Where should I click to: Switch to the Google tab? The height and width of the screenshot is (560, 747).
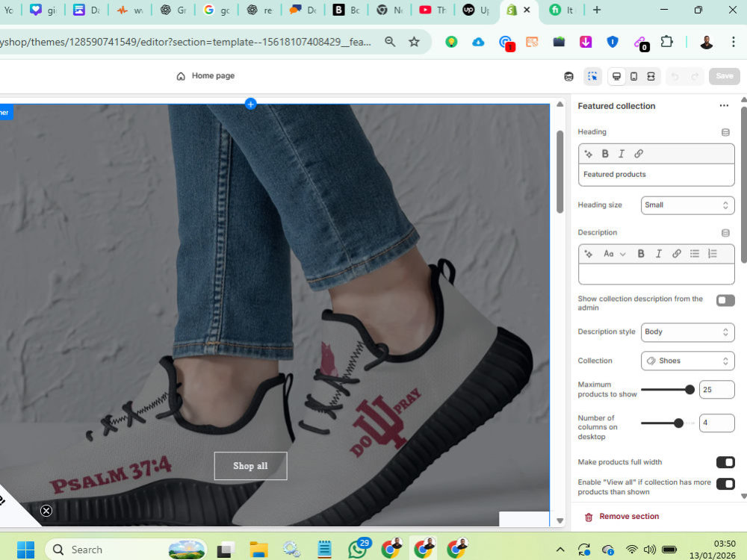(x=217, y=10)
